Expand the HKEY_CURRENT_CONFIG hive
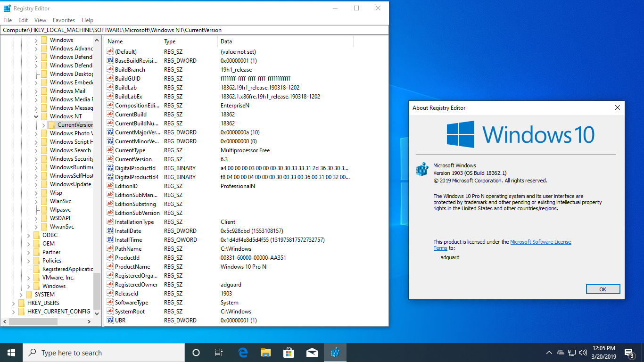The height and width of the screenshot is (362, 644). [13, 312]
